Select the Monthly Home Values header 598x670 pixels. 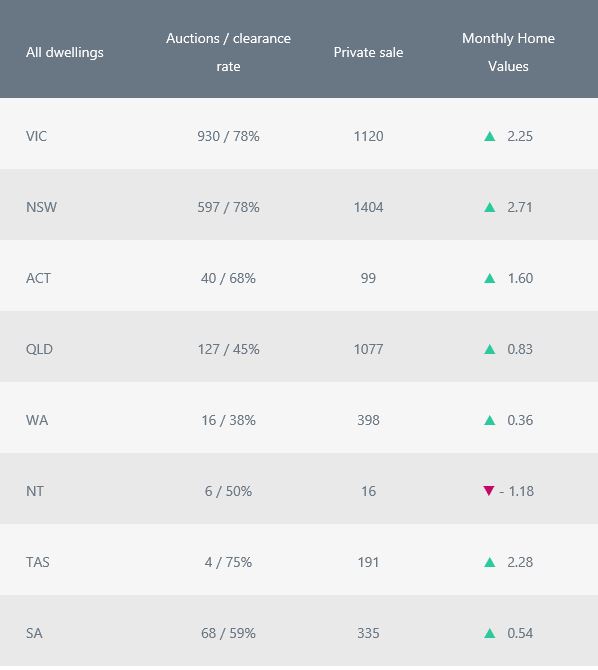508,52
